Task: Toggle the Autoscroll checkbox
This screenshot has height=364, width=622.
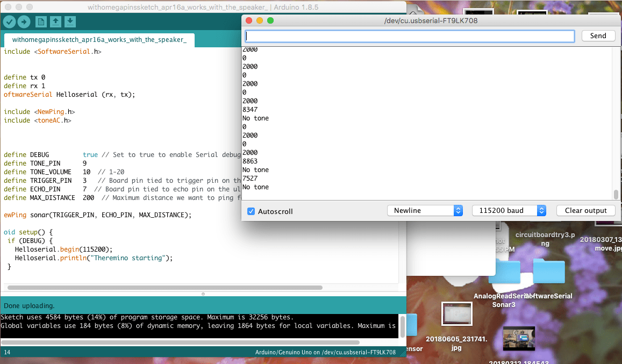Action: [x=251, y=211]
